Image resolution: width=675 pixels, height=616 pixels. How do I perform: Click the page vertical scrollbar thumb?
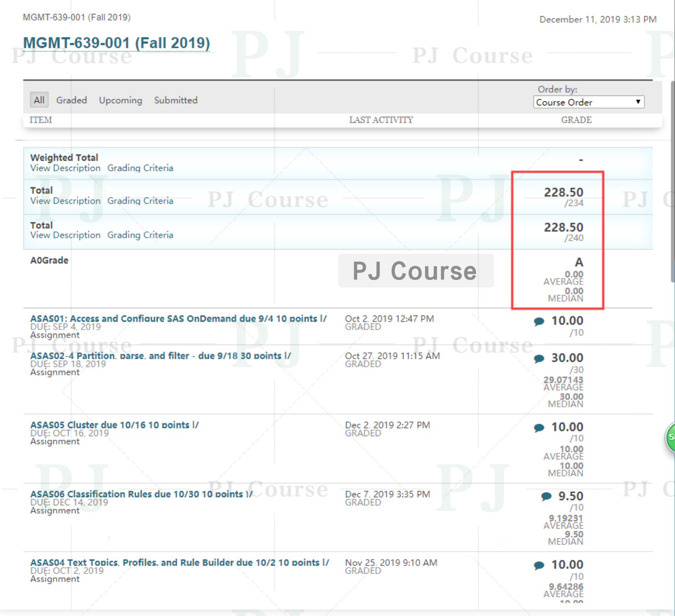point(673,181)
